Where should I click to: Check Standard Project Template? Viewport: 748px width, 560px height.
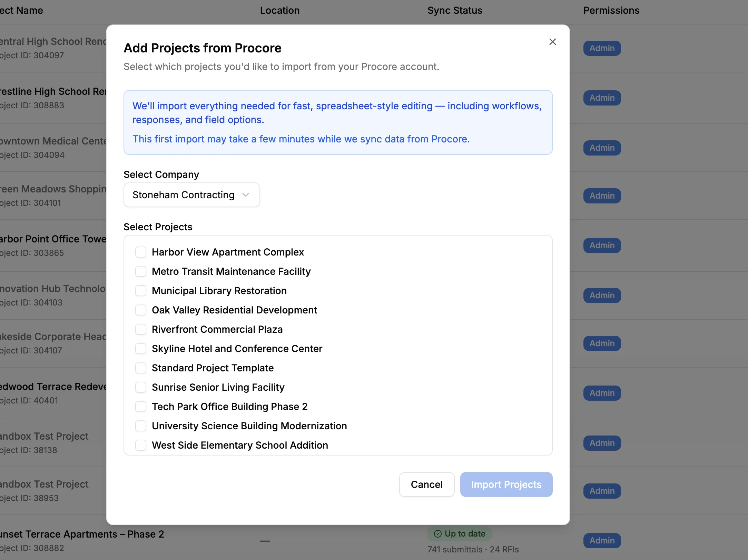(x=141, y=368)
